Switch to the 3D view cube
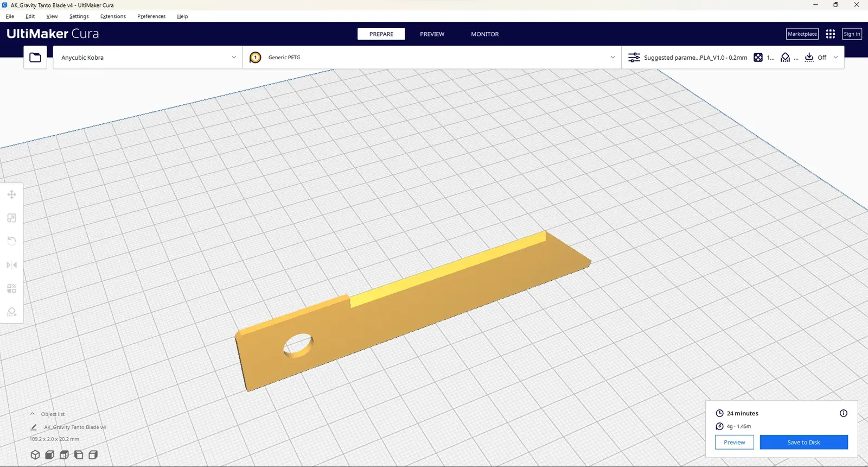 tap(35, 455)
